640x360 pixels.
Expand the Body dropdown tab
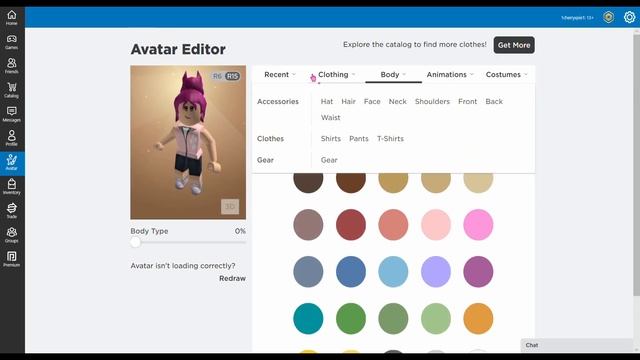(393, 75)
